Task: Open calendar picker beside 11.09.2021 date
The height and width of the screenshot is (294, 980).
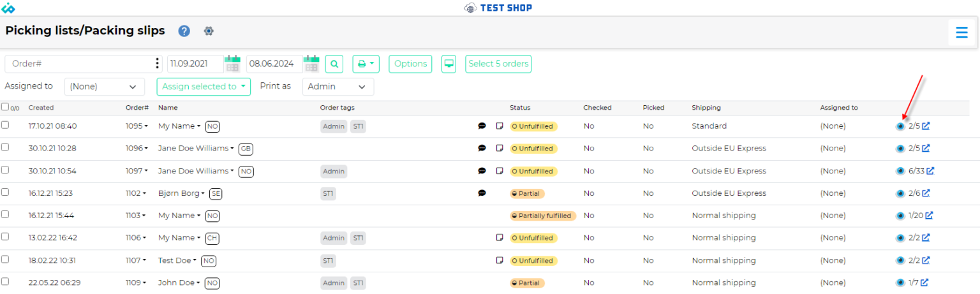Action: (x=232, y=63)
